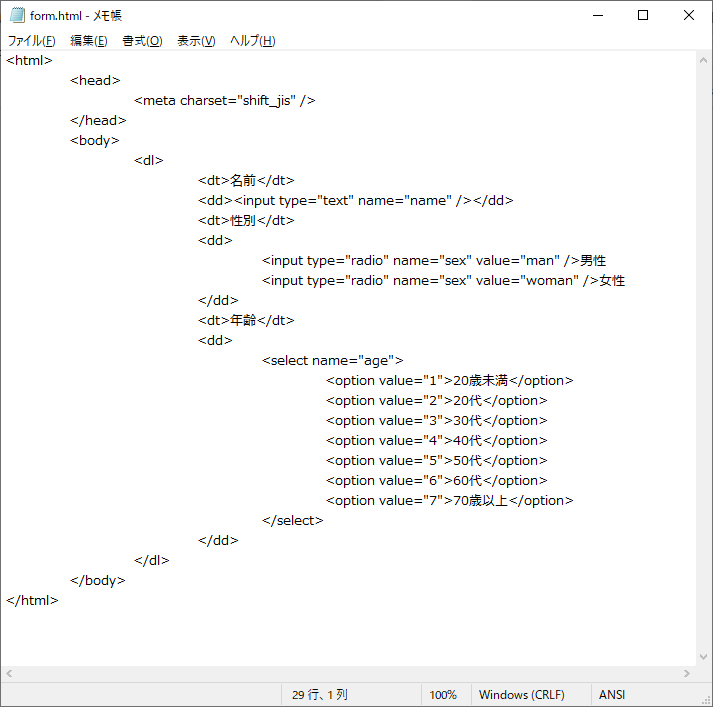Click the <dt>名前</dt> line
This screenshot has width=713, height=707.
pos(246,181)
